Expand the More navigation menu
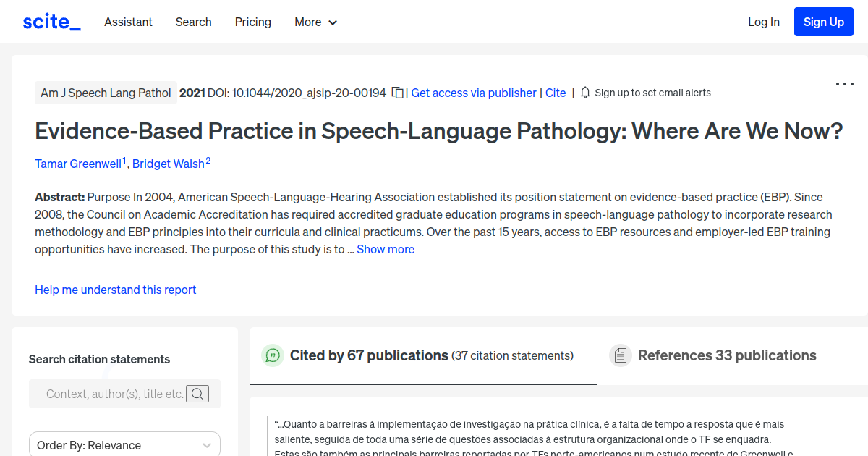The width and height of the screenshot is (868, 456). (315, 22)
